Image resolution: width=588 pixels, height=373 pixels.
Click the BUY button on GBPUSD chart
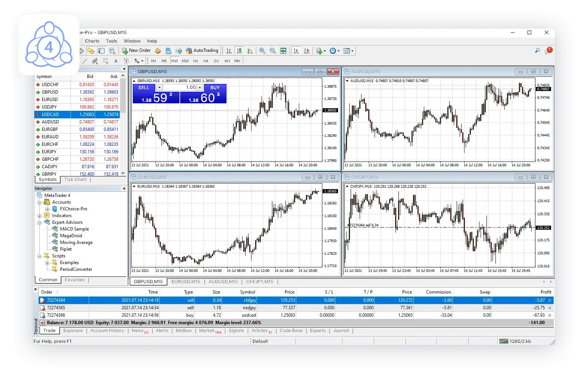215,88
